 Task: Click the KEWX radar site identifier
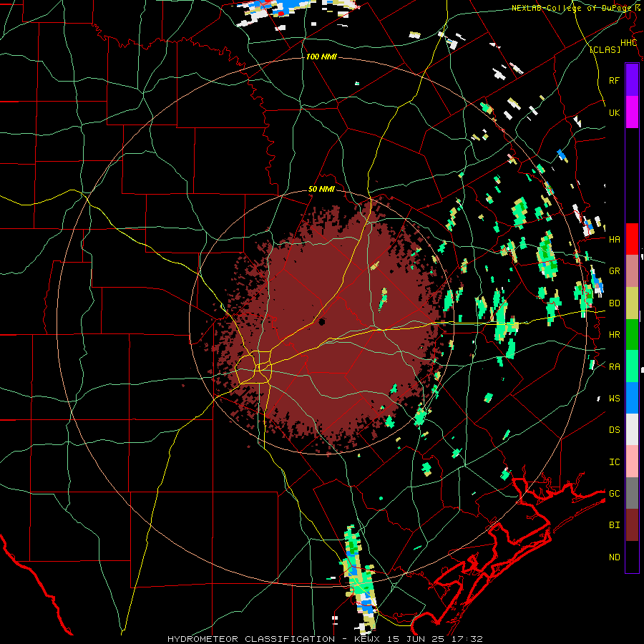click(368, 639)
